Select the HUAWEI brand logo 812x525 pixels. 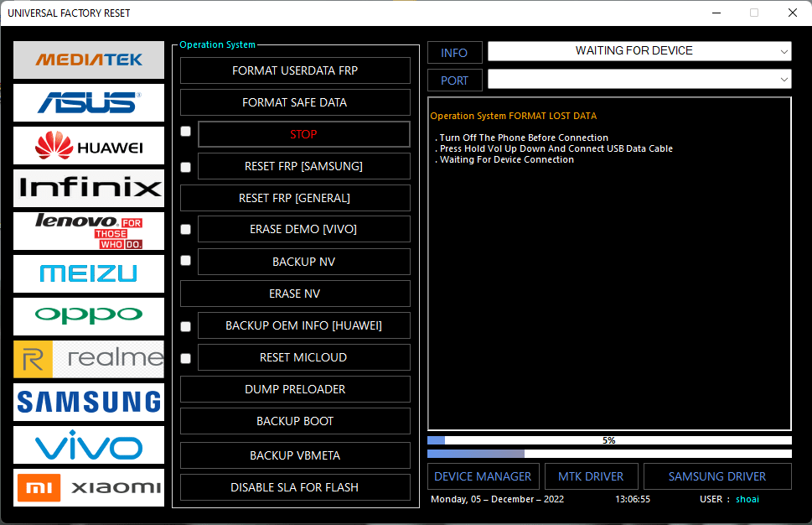pos(88,145)
